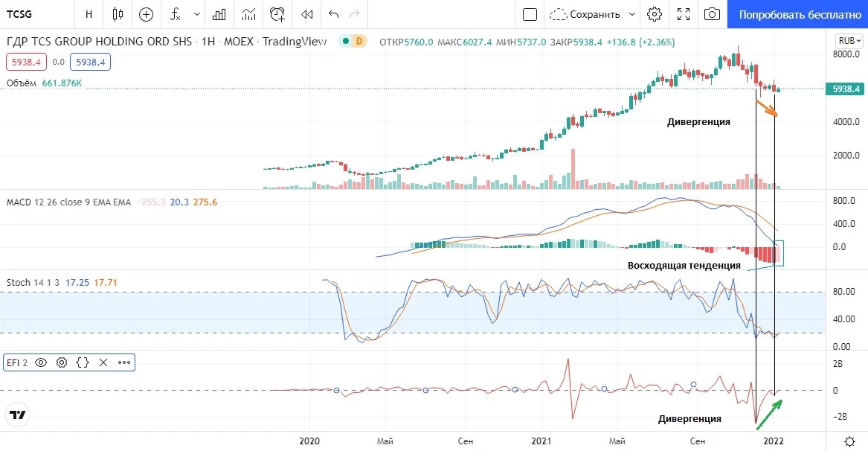Click the Восходящая тенденция text annotation

(x=684, y=266)
